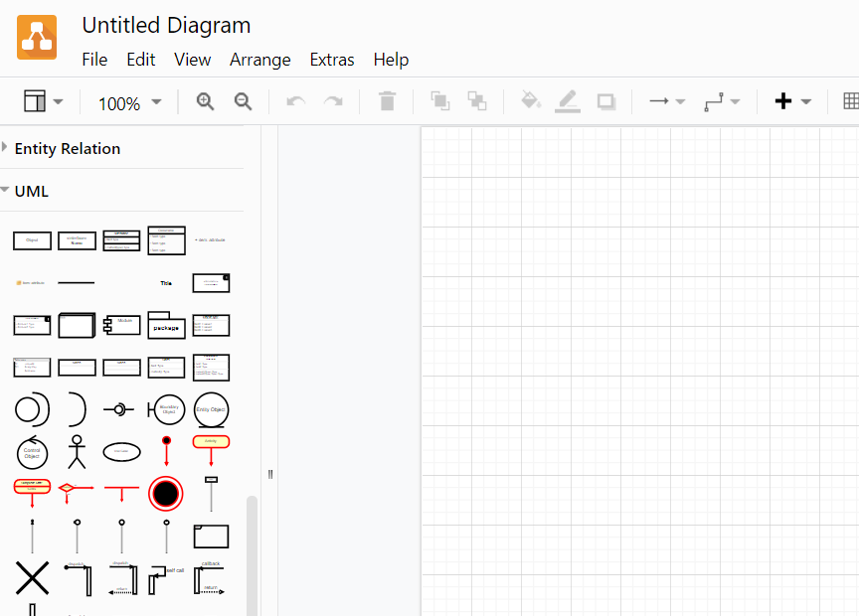Click the Untitled Diagram title
Screen dimensions: 859x616
pos(166,25)
